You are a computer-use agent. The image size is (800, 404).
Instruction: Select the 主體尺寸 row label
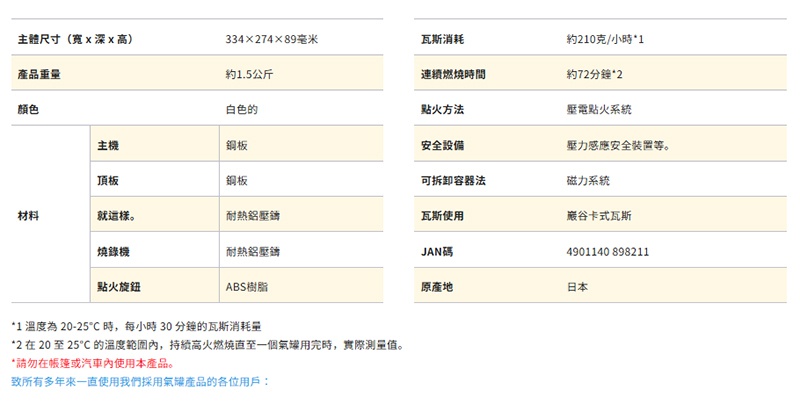75,39
